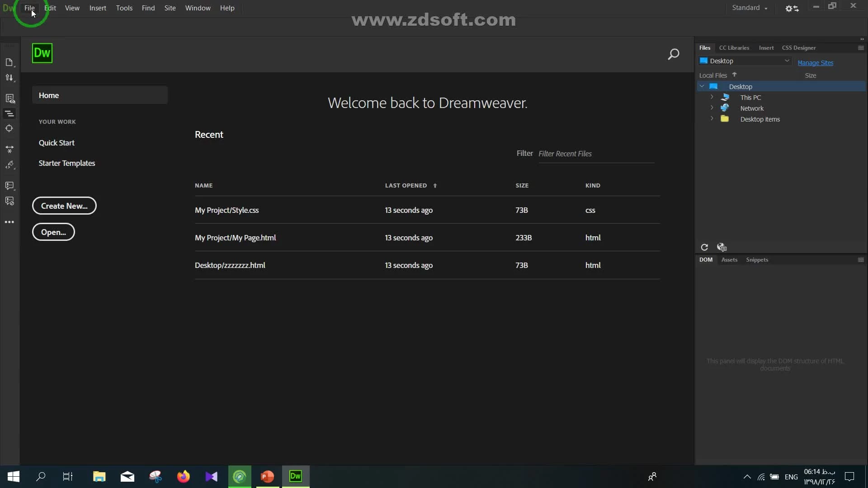Screen dimensions: 868x488
Task: Select Home in the sidebar
Action: coord(99,95)
